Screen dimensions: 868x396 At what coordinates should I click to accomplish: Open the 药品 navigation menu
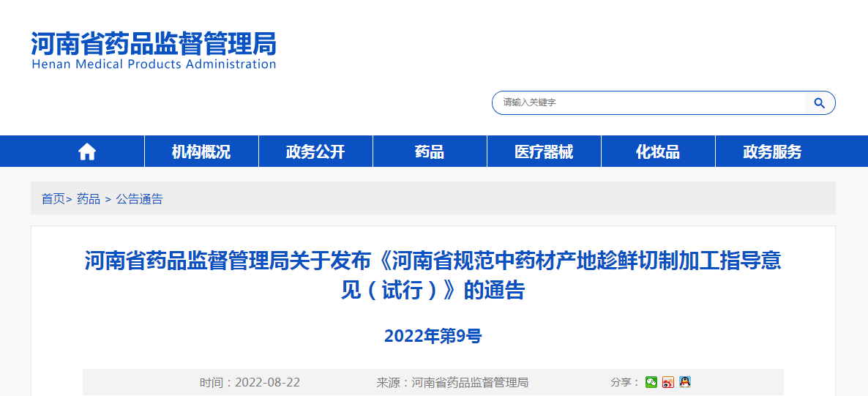click(430, 152)
